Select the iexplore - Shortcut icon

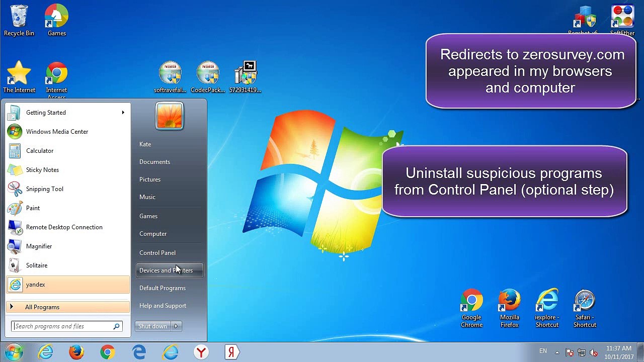(547, 309)
